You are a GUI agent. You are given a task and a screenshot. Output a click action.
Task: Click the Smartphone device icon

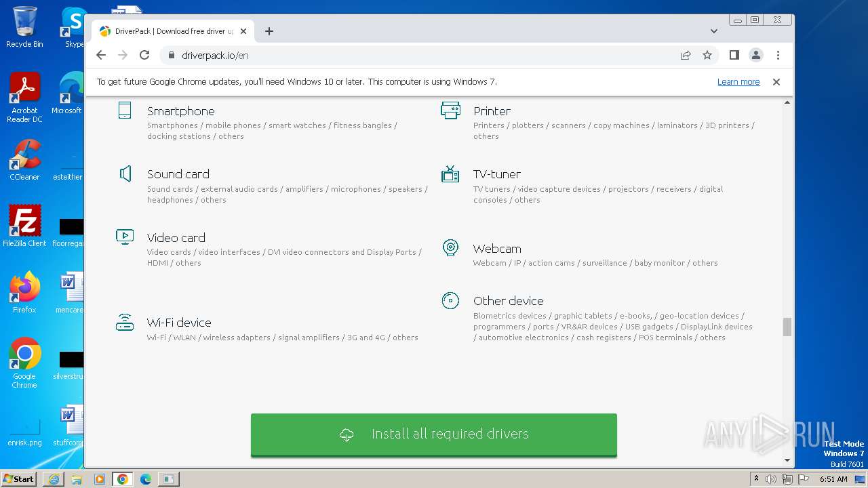tap(125, 110)
